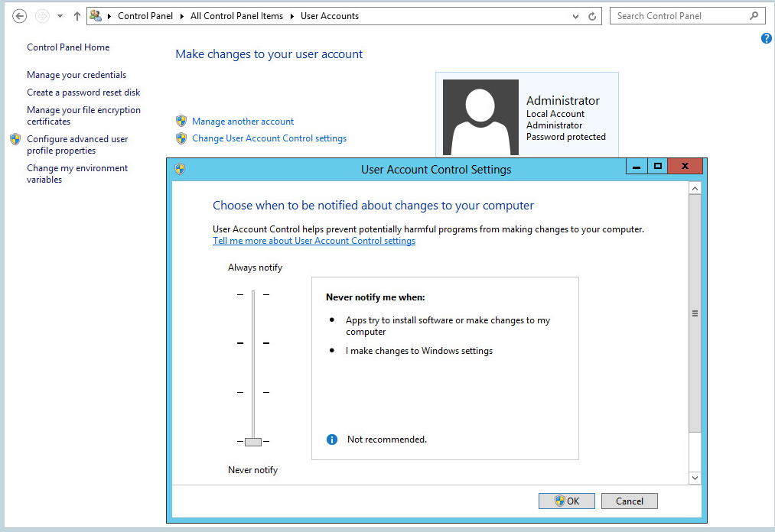Click in the Search Control Panel field
Screen dimensions: 775x532
(677, 16)
